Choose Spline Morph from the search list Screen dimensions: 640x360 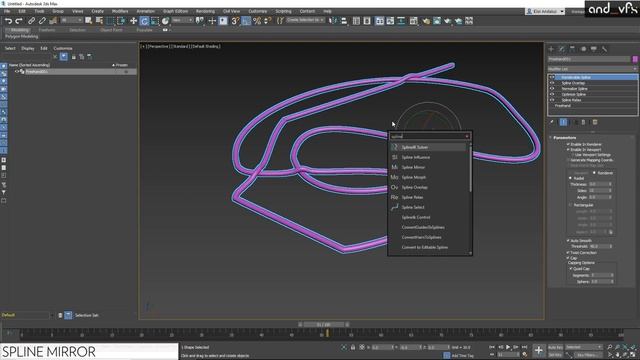[x=428, y=177]
